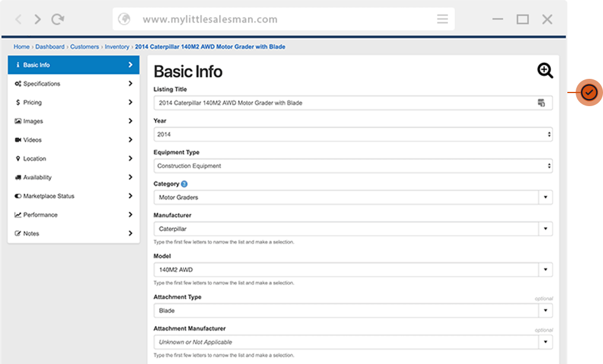Click the orange checkmark circle
The image size is (603, 364).
pos(589,92)
